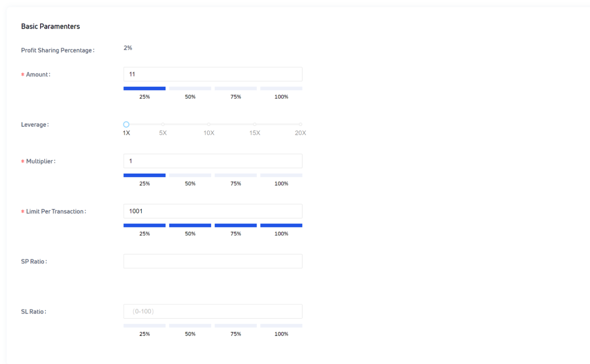The width and height of the screenshot is (590, 364).
Task: Set Limit Per Transaction to 25%
Action: 145,226
